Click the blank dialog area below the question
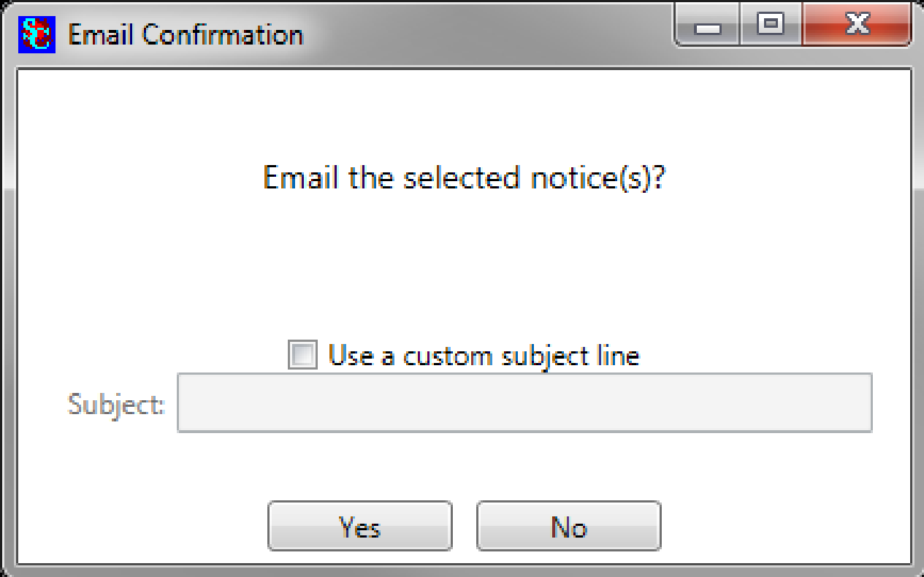 465,263
